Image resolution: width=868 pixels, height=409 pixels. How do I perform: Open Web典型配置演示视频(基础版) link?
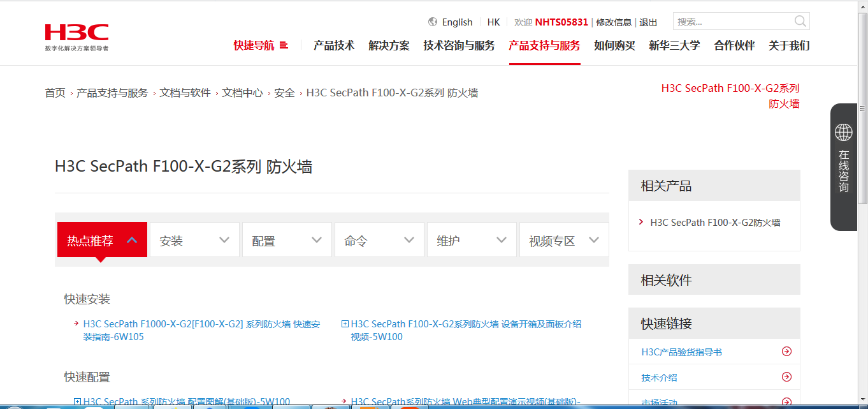pos(465,402)
